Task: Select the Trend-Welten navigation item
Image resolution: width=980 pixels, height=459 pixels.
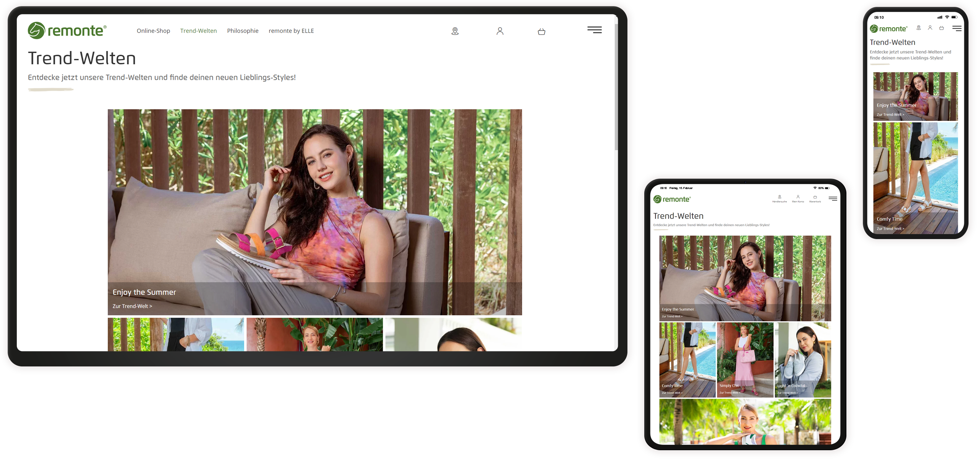Action: click(x=198, y=31)
